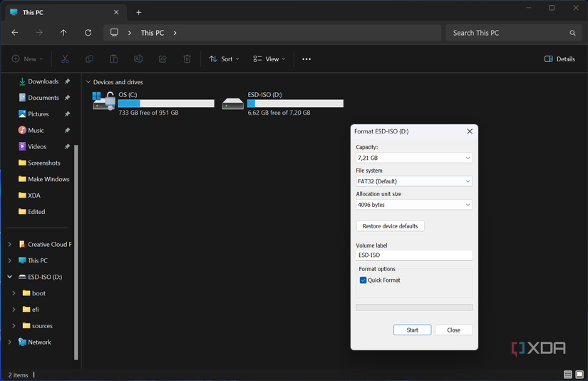Click the format progress bar
588x381 pixels.
[x=413, y=308]
